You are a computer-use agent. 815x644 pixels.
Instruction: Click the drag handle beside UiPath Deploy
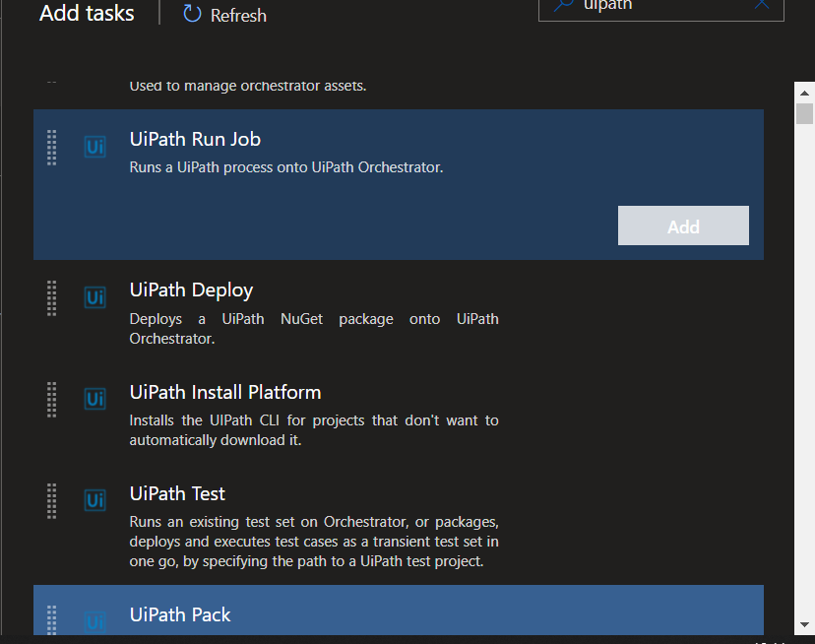51,296
